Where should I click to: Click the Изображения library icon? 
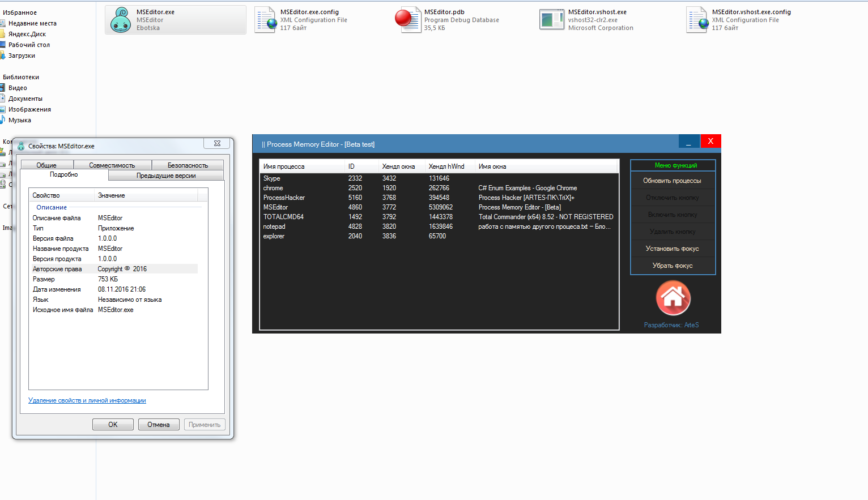pos(2,109)
